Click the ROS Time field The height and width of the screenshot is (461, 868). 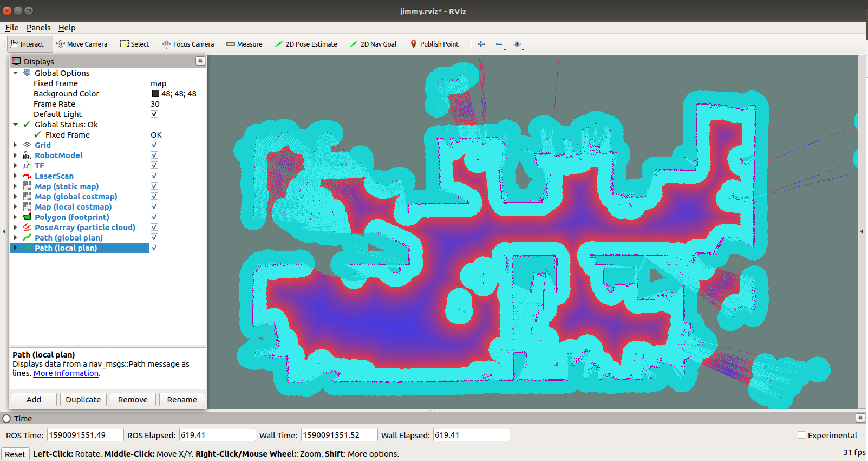point(85,435)
